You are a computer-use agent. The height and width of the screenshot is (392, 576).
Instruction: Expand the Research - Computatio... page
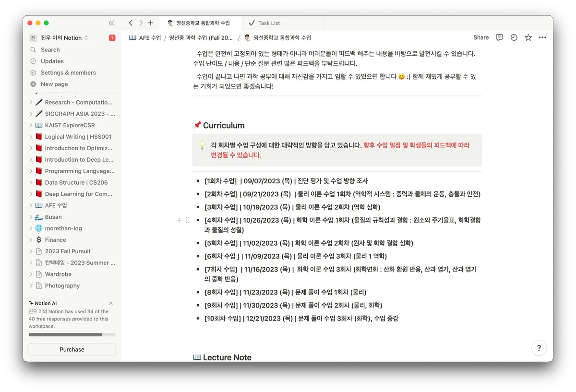coord(31,102)
